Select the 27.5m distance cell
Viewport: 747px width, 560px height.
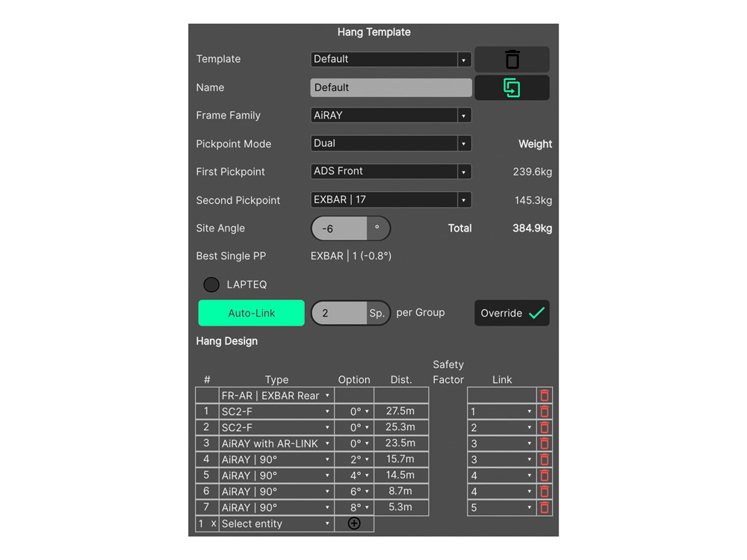401,411
